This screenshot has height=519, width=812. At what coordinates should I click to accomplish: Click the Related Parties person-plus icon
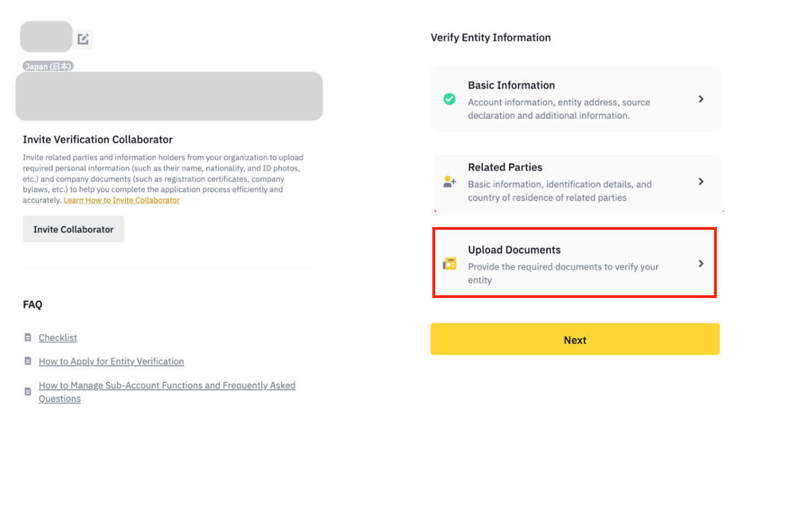click(x=449, y=181)
